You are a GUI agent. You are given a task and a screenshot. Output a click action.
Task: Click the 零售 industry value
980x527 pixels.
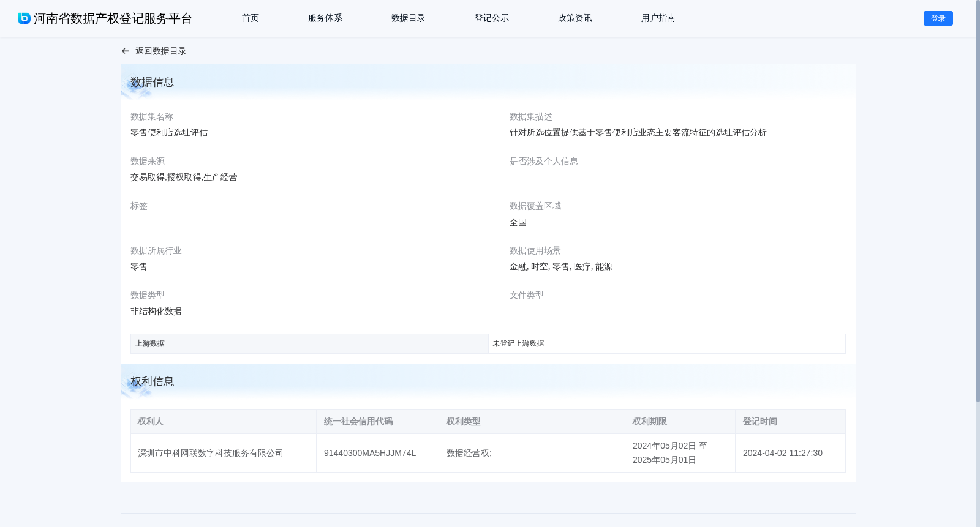point(139,267)
